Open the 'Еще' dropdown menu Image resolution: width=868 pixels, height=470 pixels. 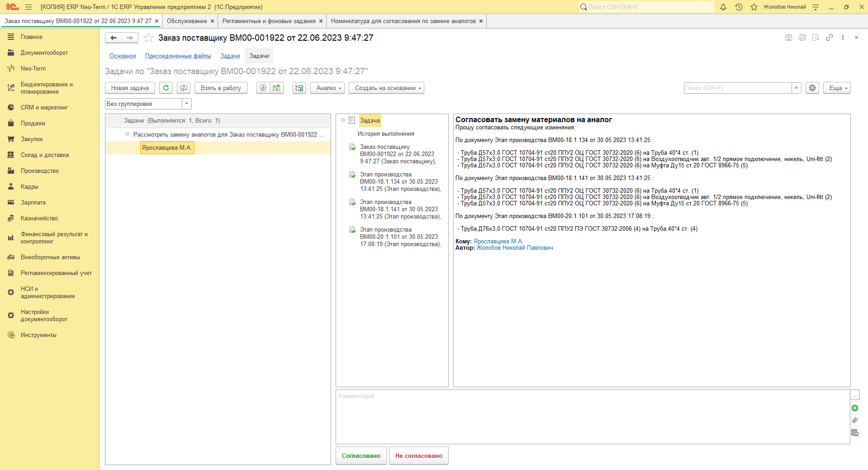click(x=837, y=88)
